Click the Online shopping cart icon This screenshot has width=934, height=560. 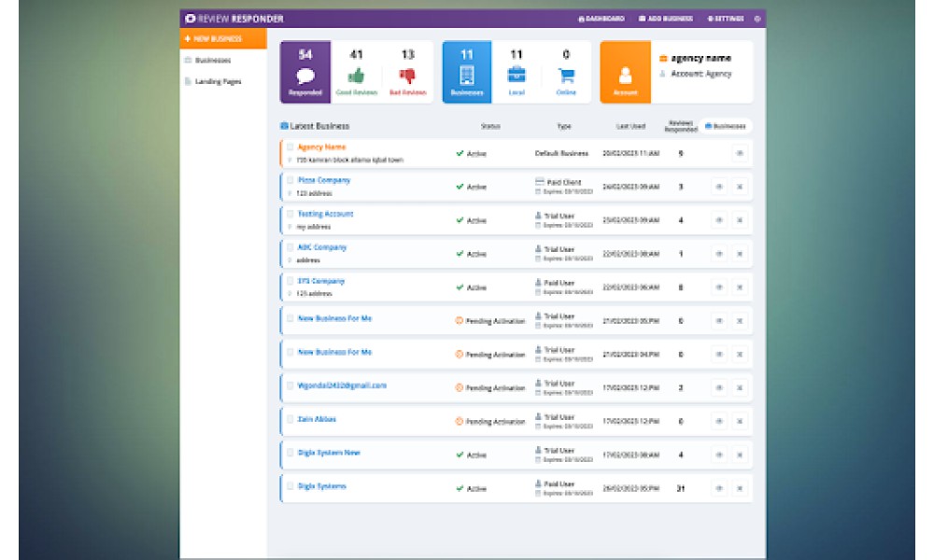(566, 76)
